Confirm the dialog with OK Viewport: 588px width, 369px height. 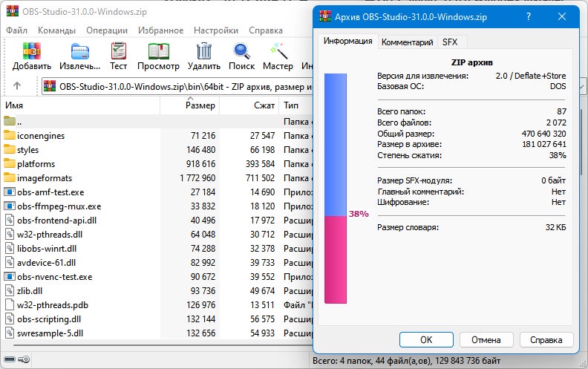[x=426, y=340]
